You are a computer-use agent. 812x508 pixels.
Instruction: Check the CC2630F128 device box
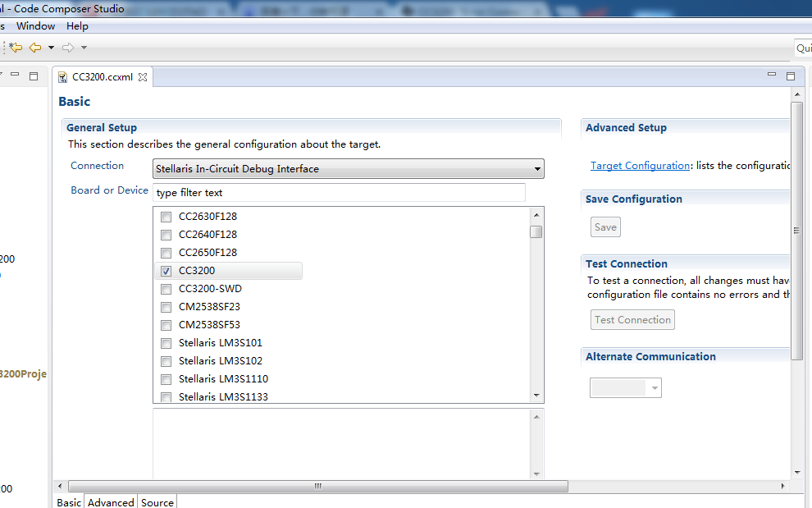[166, 217]
